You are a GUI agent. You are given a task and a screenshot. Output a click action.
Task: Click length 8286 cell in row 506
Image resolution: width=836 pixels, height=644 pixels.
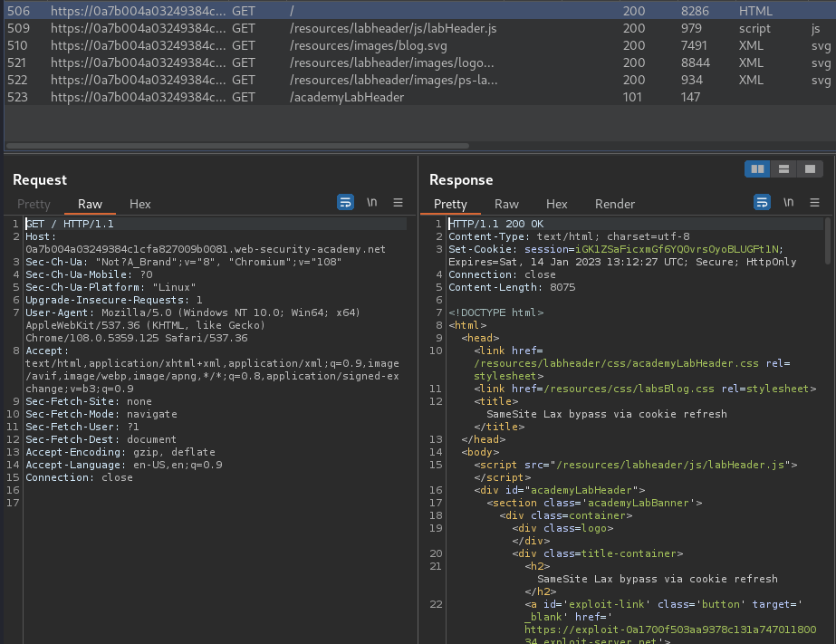click(x=695, y=11)
